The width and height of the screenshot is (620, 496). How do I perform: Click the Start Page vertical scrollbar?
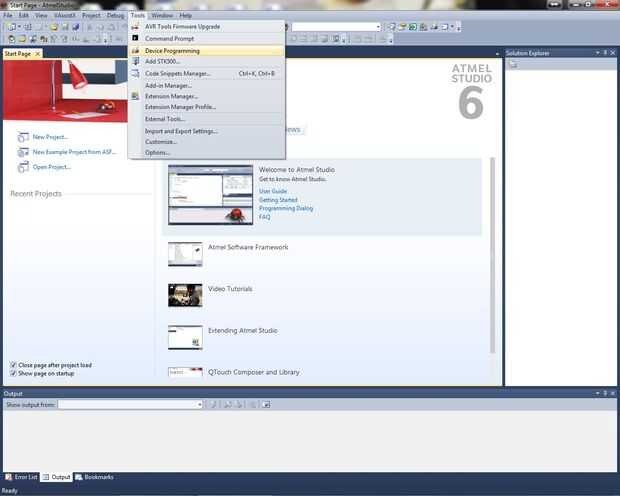[492, 255]
